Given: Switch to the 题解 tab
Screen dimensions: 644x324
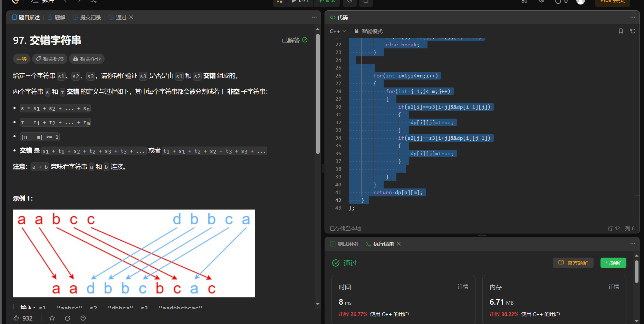Looking at the screenshot, I should point(56,17).
